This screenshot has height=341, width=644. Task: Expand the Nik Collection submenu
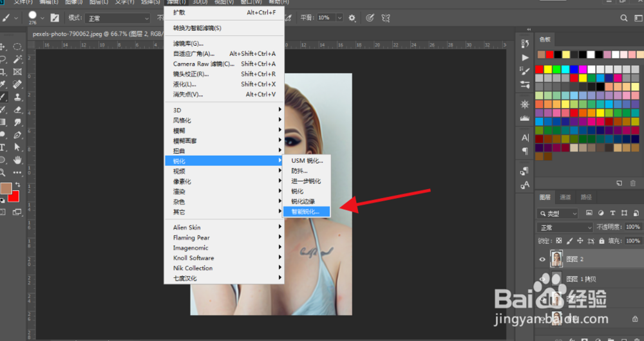(224, 268)
